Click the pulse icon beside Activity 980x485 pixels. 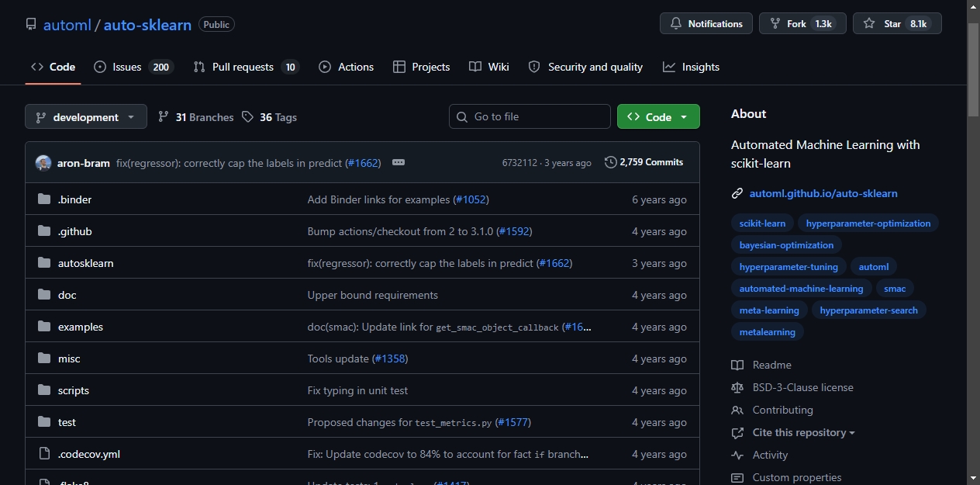pyautogui.click(x=737, y=456)
